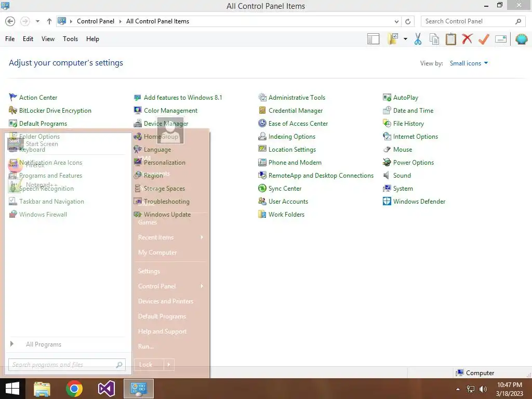The image size is (532, 399).
Task: Click the volume icon in system tray
Action: [483, 389]
